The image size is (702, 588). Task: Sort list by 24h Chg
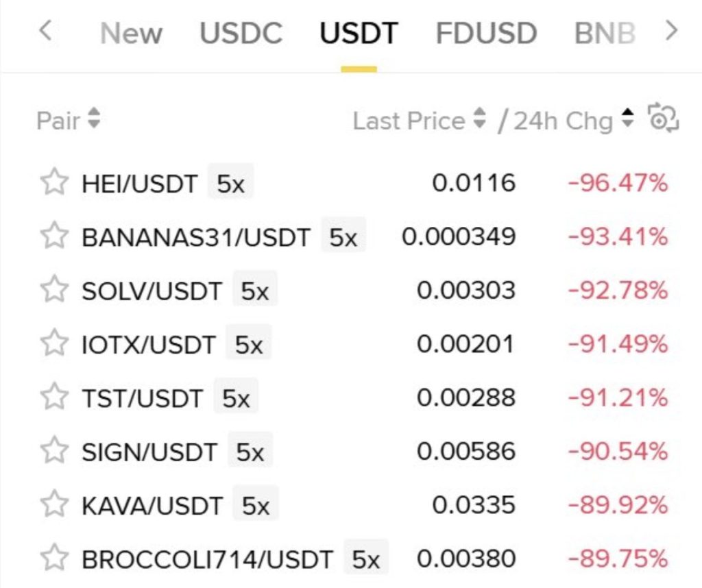[574, 121]
